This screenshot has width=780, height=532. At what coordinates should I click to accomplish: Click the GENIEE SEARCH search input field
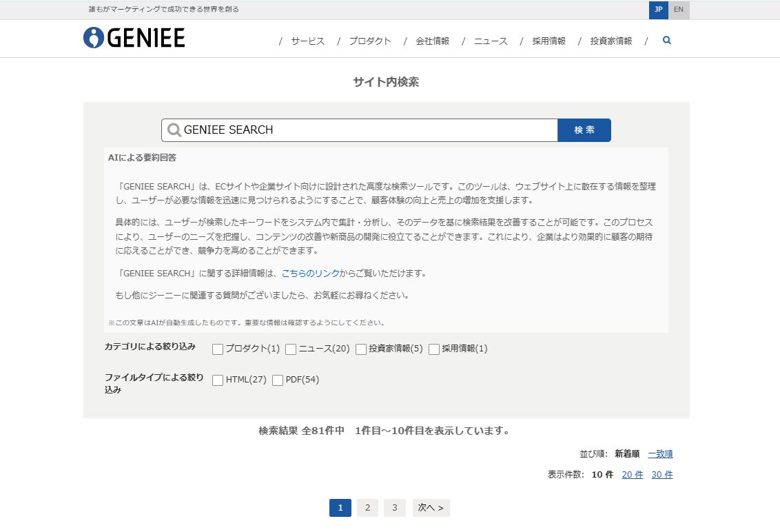(x=359, y=130)
